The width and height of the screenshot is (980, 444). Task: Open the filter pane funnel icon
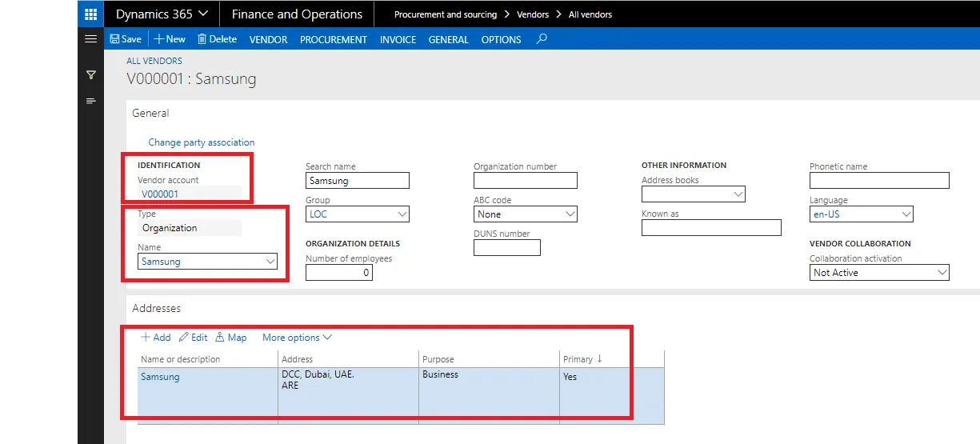90,74
